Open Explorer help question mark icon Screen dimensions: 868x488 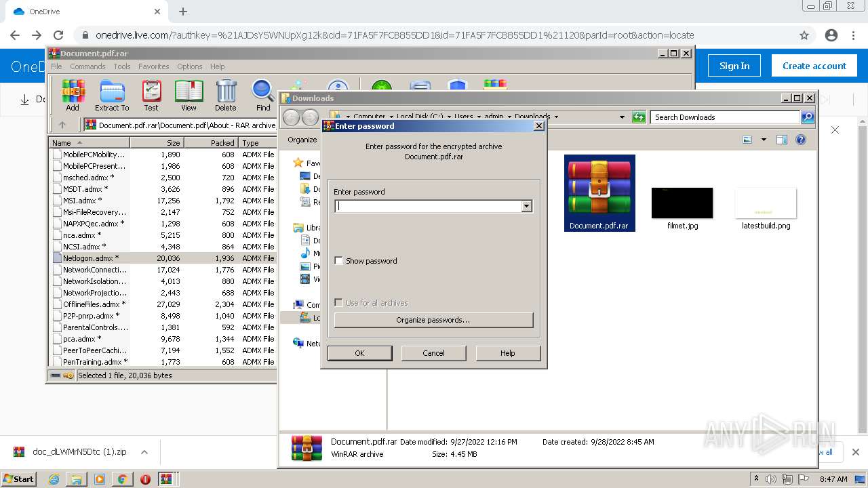tap(801, 140)
